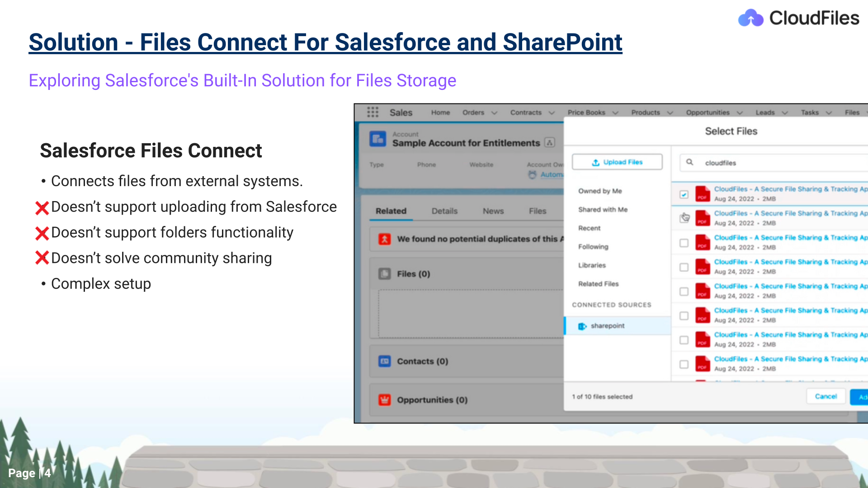Click the Account record icon

tap(377, 139)
